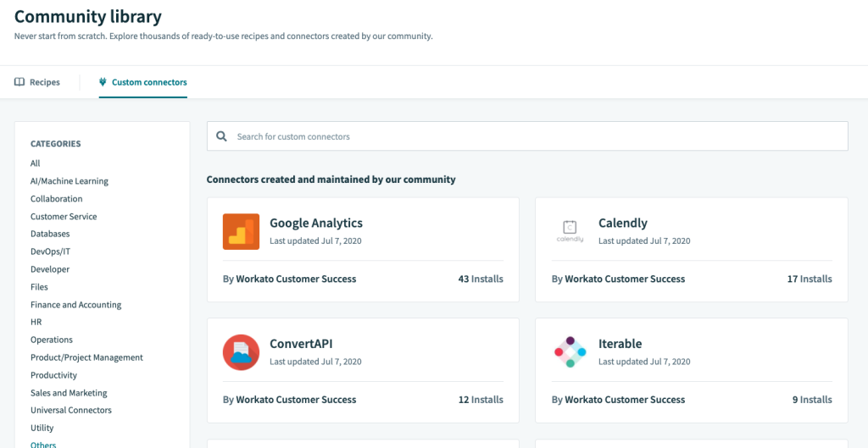868x448 pixels.
Task: Click the magnifying glass search icon
Action: pos(221,136)
